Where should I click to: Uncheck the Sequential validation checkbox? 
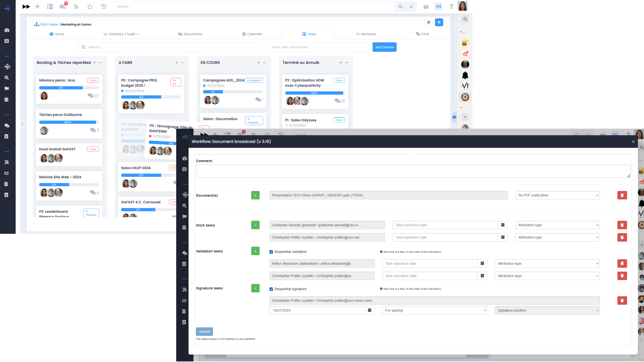coord(271,252)
